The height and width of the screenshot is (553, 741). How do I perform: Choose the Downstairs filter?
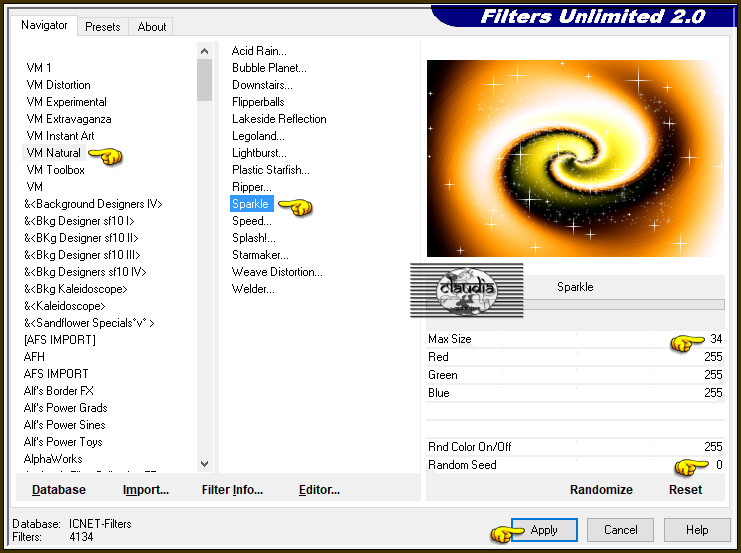262,85
